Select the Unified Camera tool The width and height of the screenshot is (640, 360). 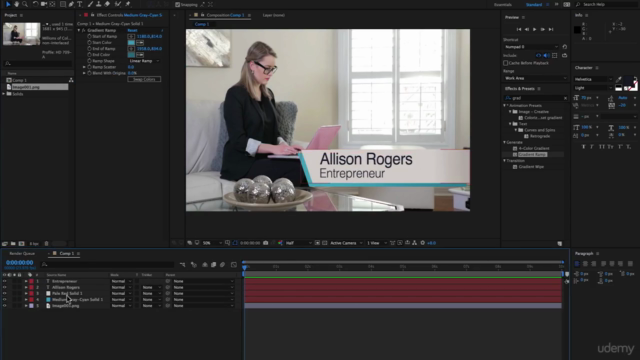pos(44,4)
